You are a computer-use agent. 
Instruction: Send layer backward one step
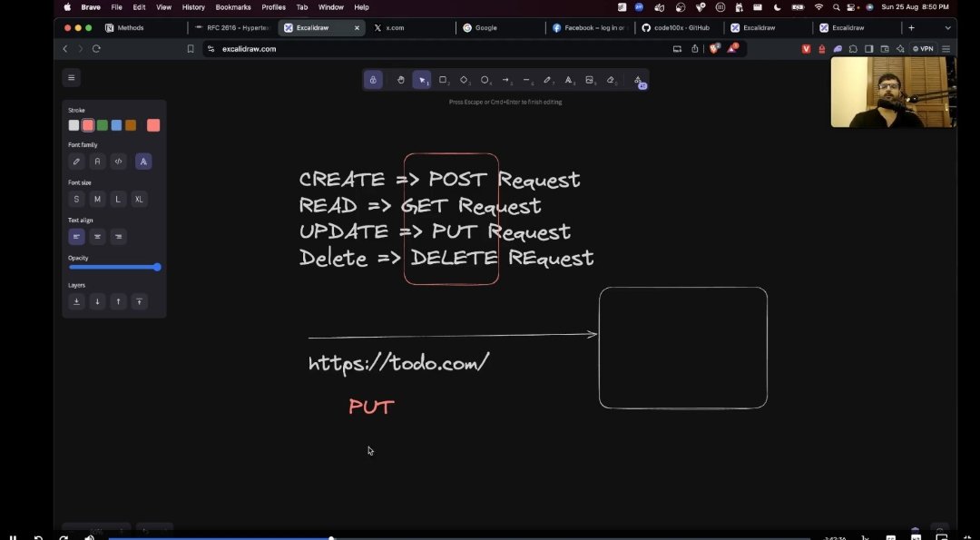[97, 302]
